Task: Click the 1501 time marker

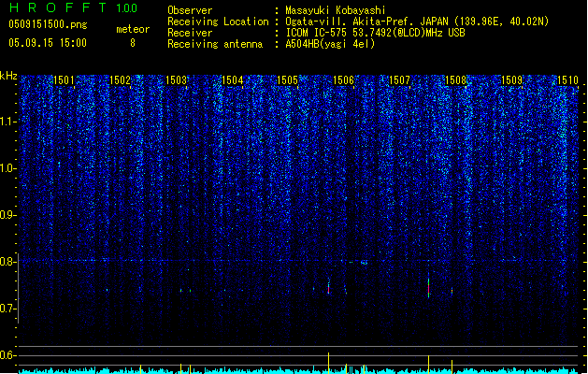Action: (64, 79)
